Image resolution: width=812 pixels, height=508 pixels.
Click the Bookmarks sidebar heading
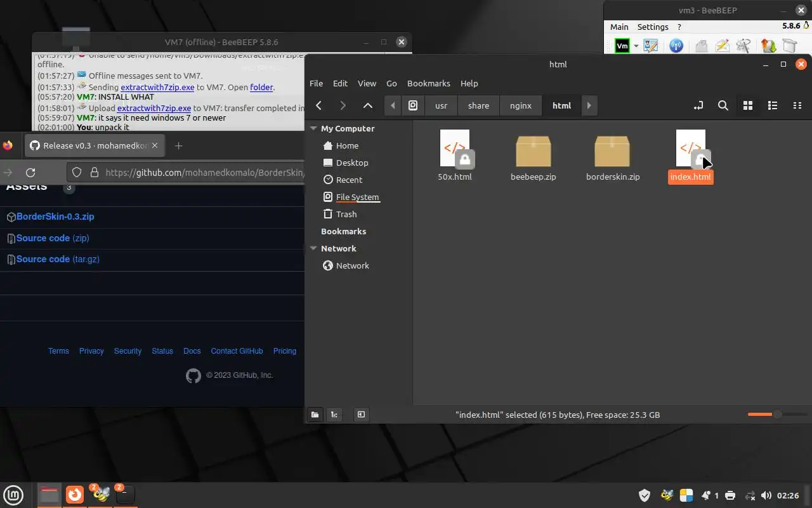pyautogui.click(x=343, y=231)
